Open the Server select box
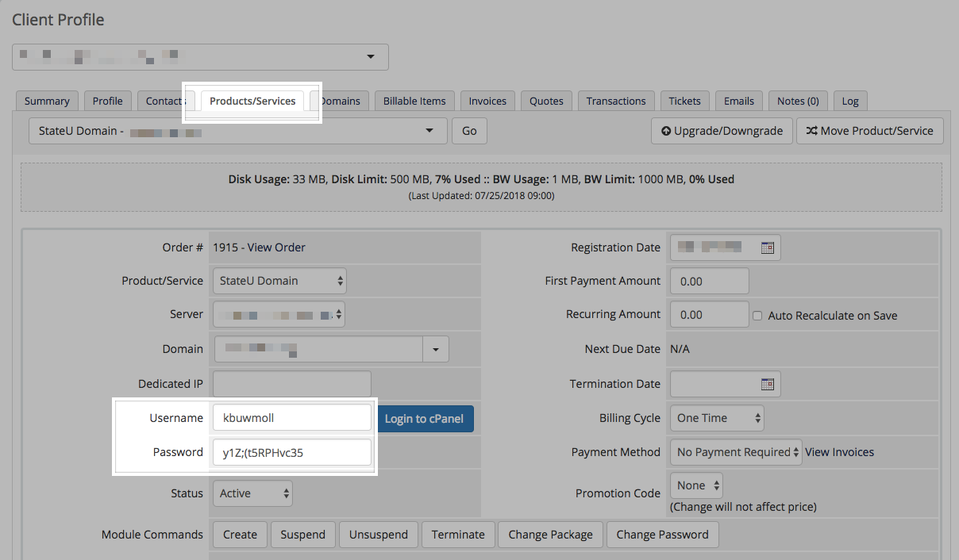Screen dimensions: 959x560 [x=279, y=314]
